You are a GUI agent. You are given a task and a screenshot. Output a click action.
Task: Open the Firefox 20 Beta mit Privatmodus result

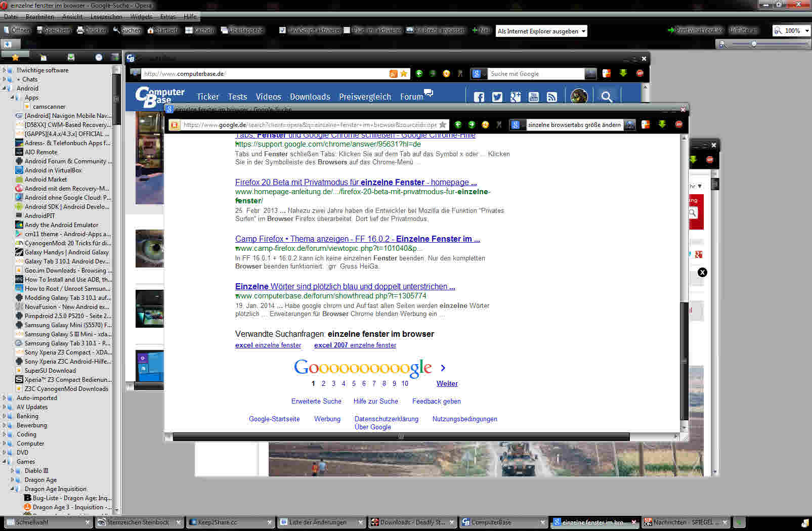pyautogui.click(x=356, y=182)
